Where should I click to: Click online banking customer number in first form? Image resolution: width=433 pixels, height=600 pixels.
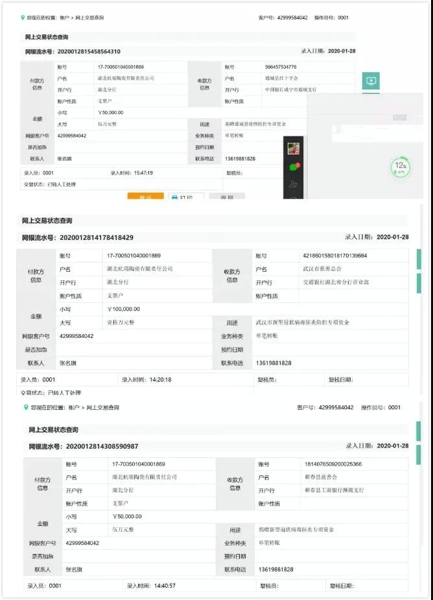pyautogui.click(x=72, y=136)
